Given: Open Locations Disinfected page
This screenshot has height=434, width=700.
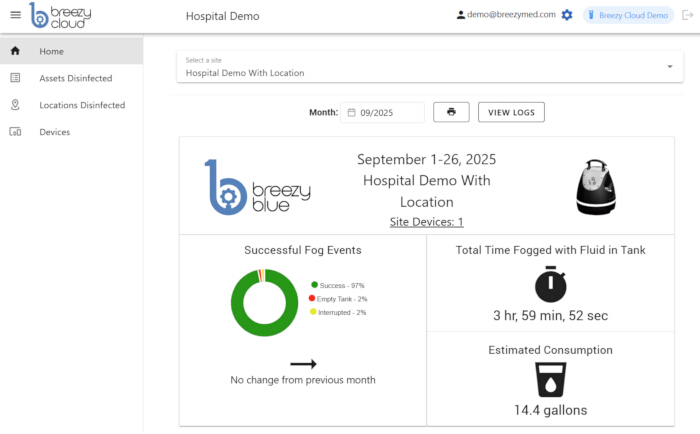Looking at the screenshot, I should tap(71, 105).
